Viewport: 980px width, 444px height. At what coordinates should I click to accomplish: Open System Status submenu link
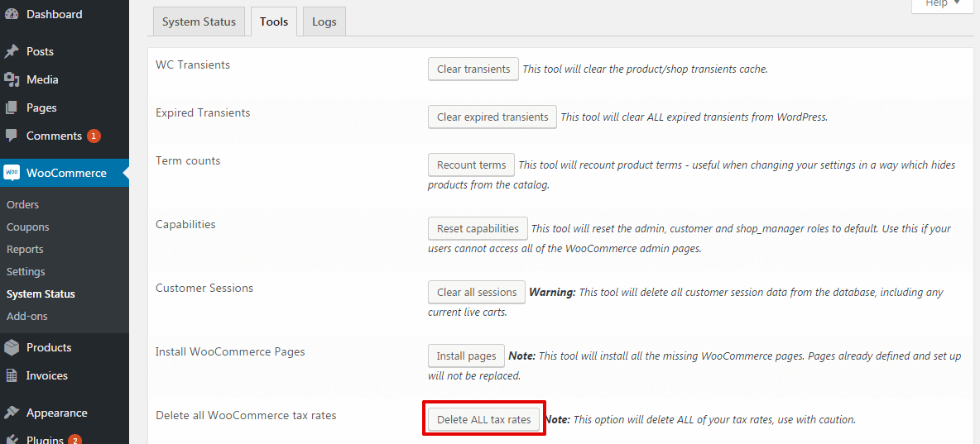[x=41, y=294]
